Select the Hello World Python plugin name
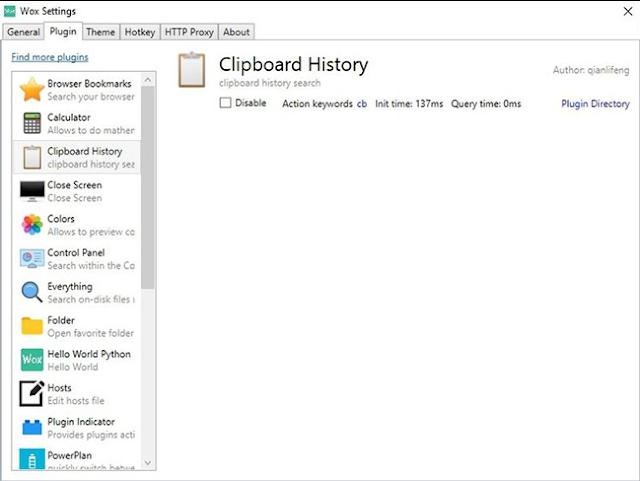Screen dimensions: 640x481 pyautogui.click(x=89, y=354)
